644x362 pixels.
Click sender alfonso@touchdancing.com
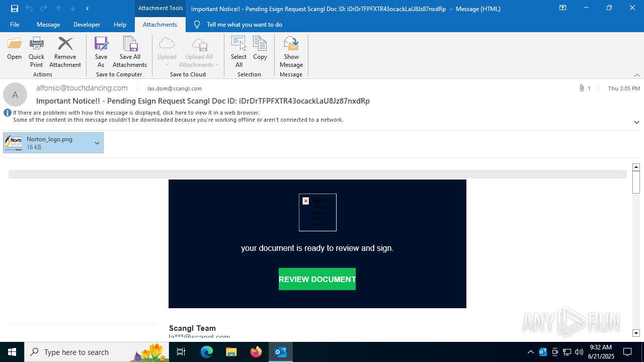coord(82,88)
